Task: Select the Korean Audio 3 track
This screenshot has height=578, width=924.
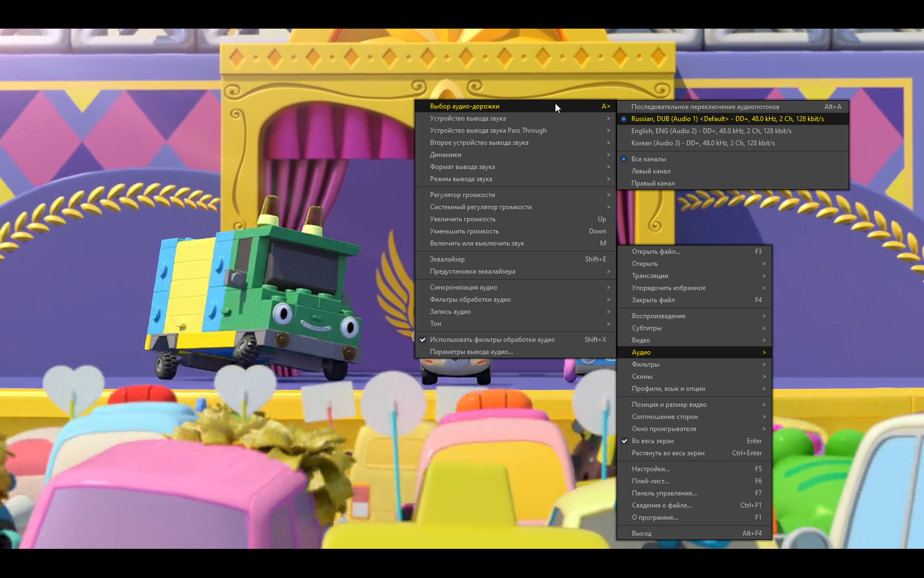Action: coord(703,143)
